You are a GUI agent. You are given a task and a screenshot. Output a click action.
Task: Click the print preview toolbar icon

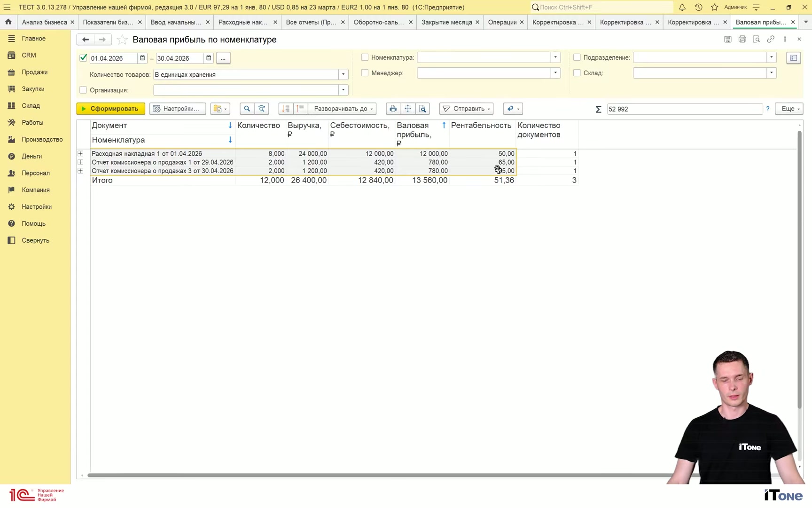pyautogui.click(x=423, y=109)
